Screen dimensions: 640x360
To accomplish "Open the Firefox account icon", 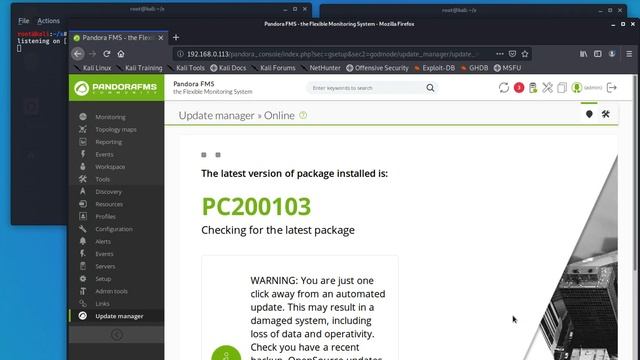I will (612, 54).
